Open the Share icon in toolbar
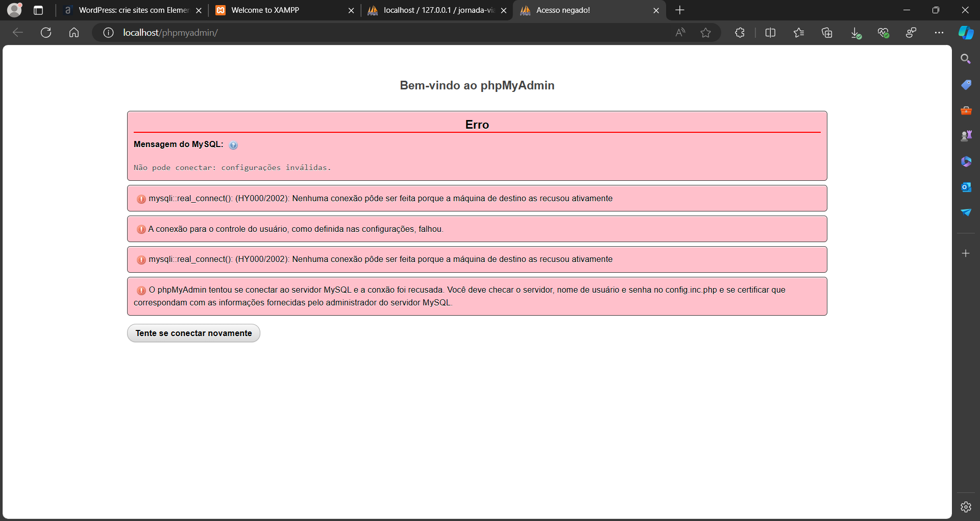This screenshot has width=980, height=521. (911, 33)
